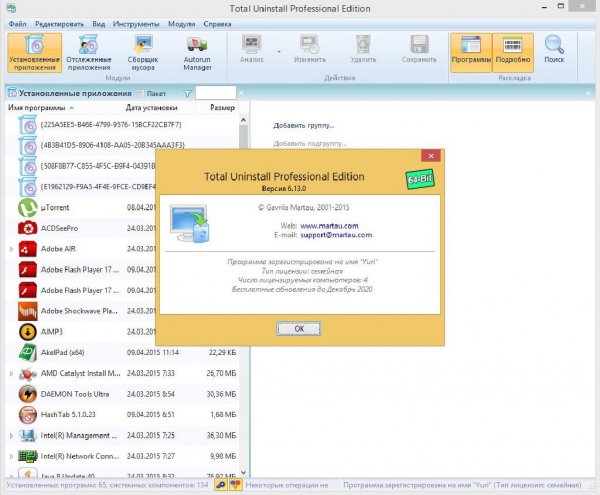This screenshot has height=495, width=600.
Task: Select the {225A5EE5-B46E...} entry
Action: pyautogui.click(x=122, y=125)
